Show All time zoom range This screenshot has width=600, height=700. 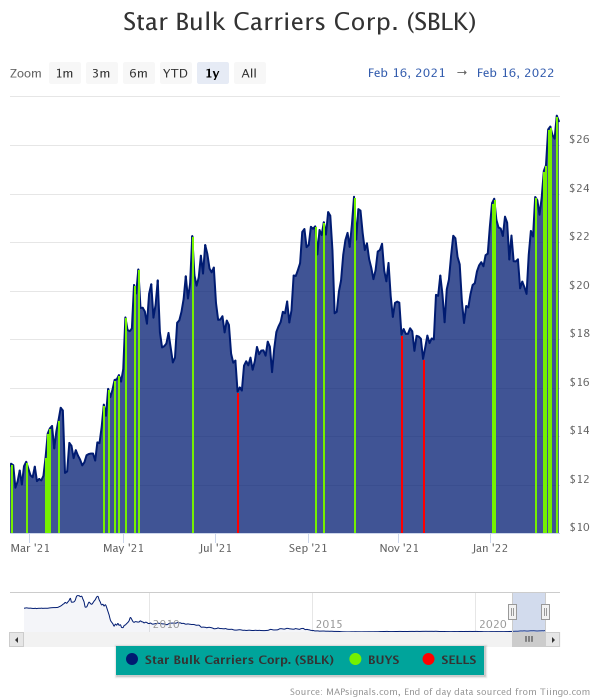click(x=249, y=73)
